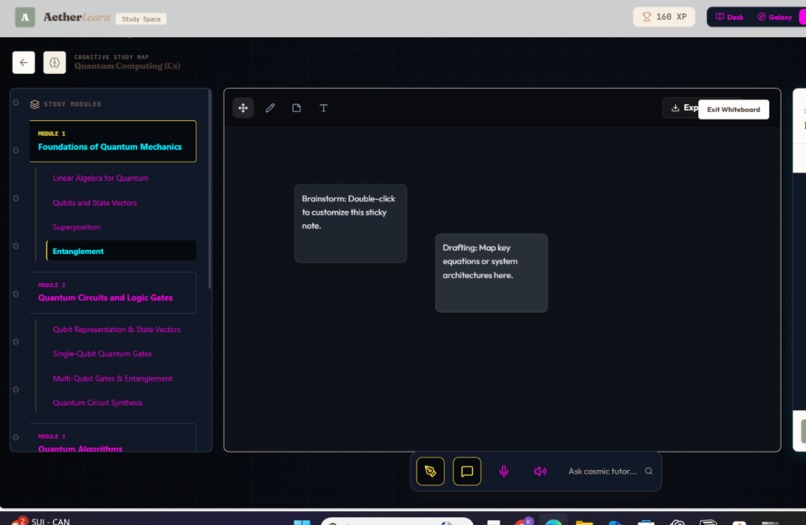Click the Ask cosmic tutor input field
Image resolution: width=806 pixels, height=525 pixels.
[602, 471]
